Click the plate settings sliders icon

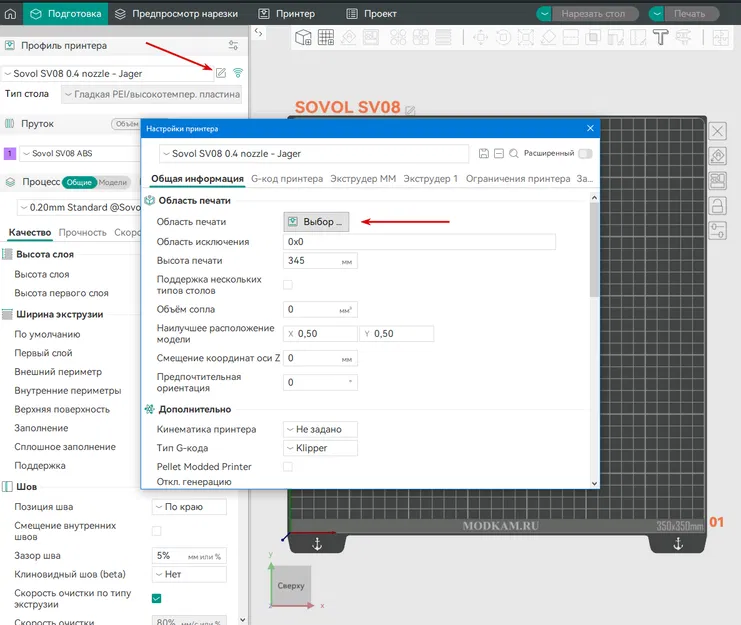click(x=717, y=231)
